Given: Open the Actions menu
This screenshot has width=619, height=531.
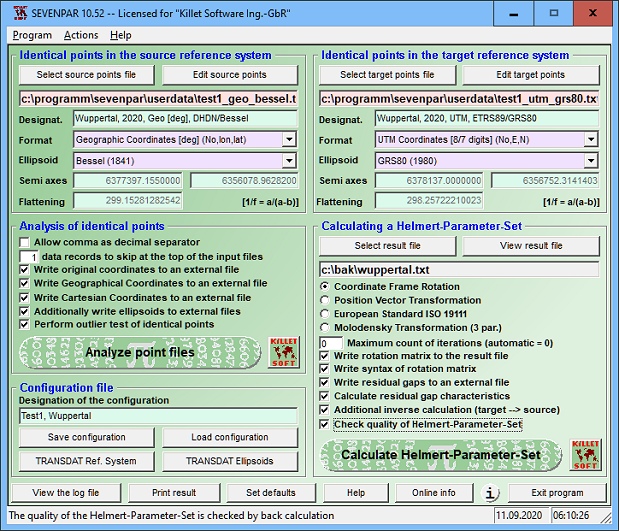Looking at the screenshot, I should pos(81,35).
